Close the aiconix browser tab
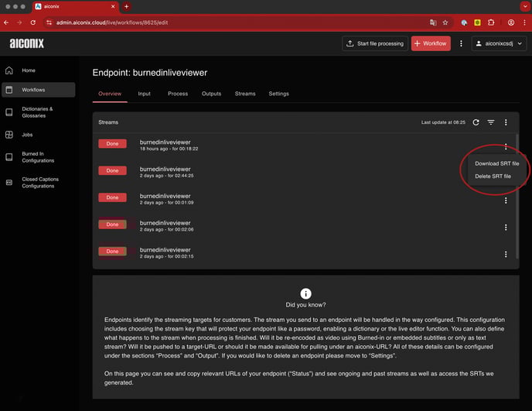This screenshot has height=411, width=532. [x=113, y=6]
